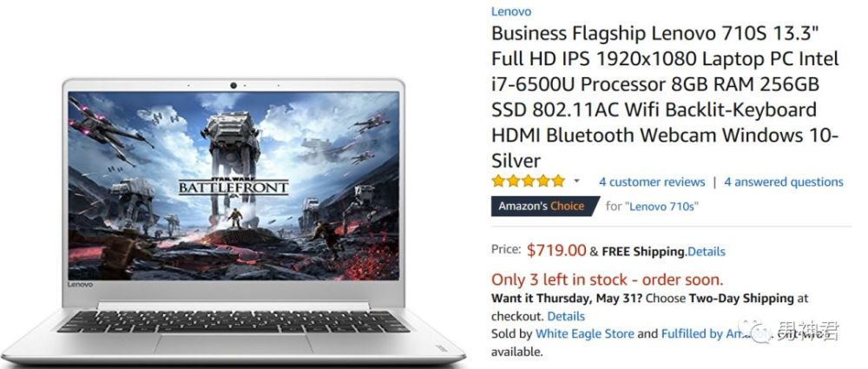Click the Amazon's Choice badge
Image resolution: width=868 pixels, height=369 pixels.
pos(545,206)
